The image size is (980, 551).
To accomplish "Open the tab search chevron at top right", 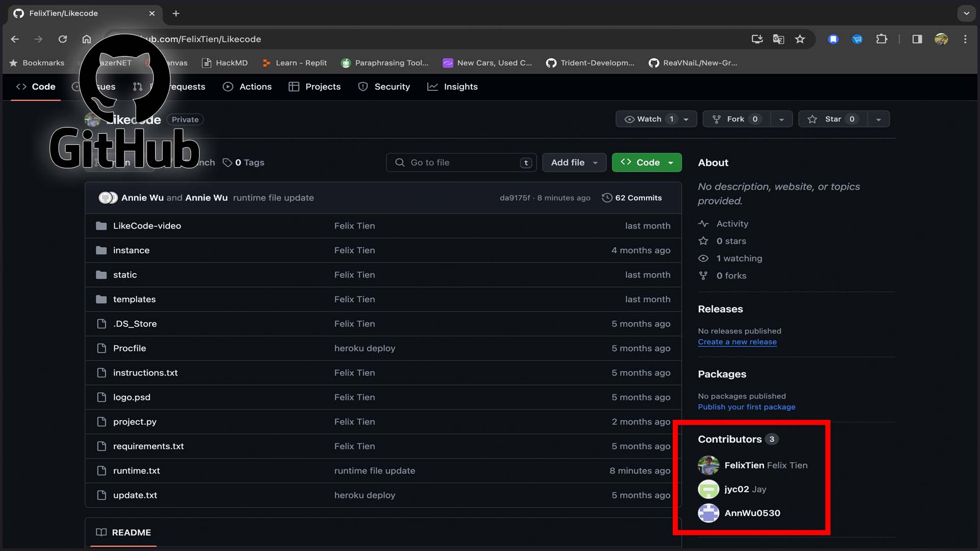I will coord(966,13).
